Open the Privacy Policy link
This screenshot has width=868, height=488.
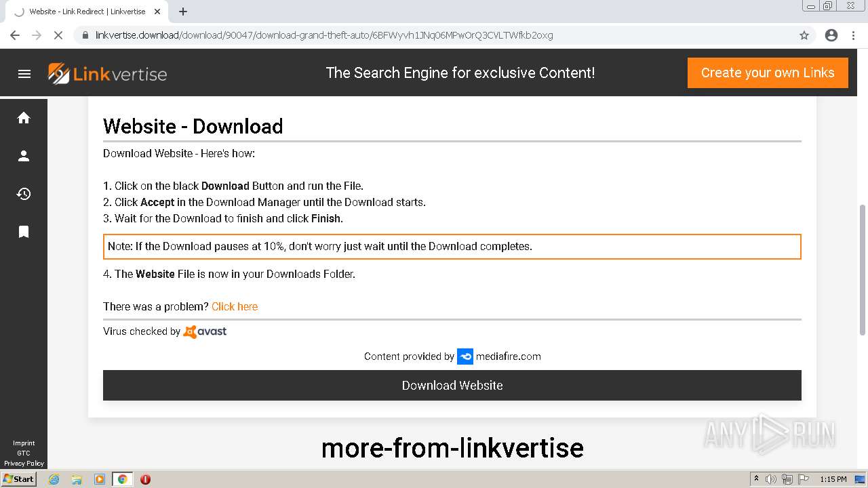(x=24, y=464)
